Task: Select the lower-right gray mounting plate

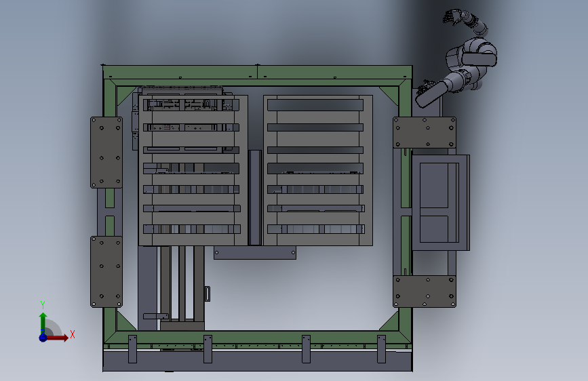Action: (x=425, y=292)
